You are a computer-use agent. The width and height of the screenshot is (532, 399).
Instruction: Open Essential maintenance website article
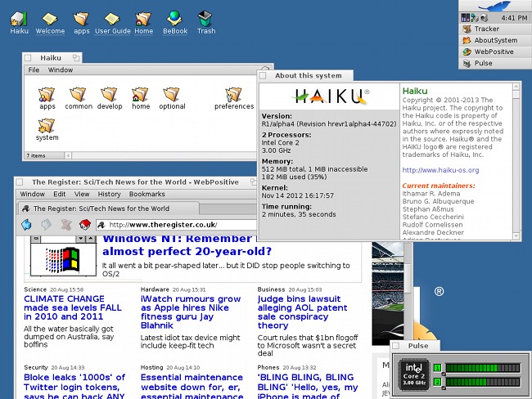click(192, 386)
